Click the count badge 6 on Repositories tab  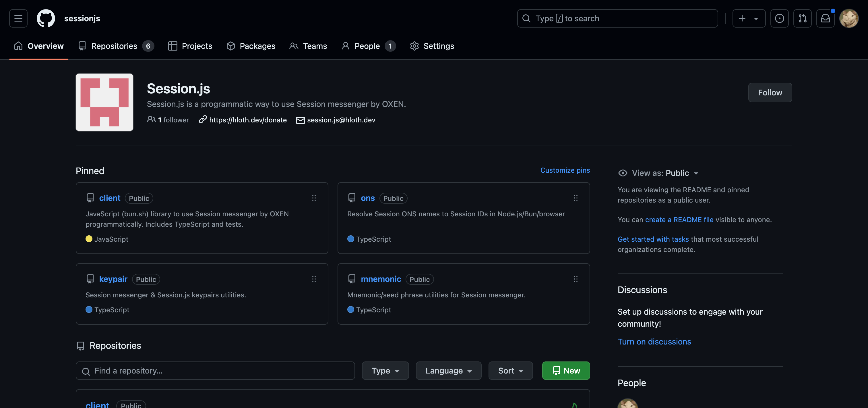pyautogui.click(x=148, y=46)
